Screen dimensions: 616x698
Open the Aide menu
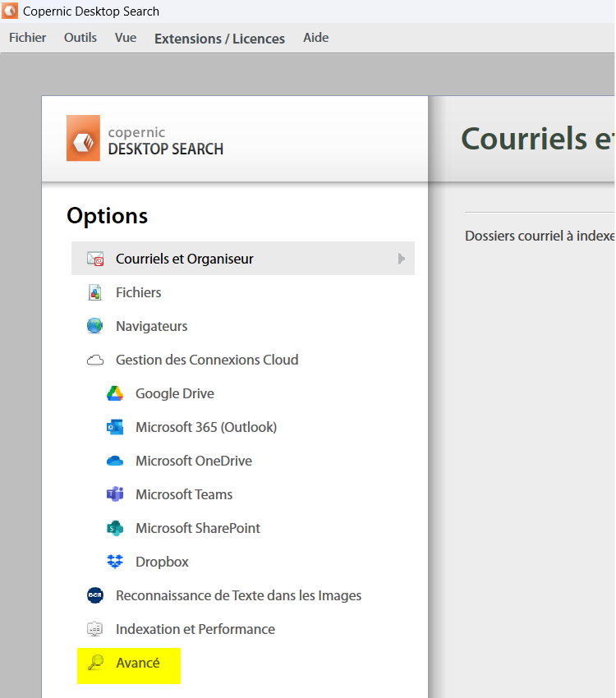(315, 38)
